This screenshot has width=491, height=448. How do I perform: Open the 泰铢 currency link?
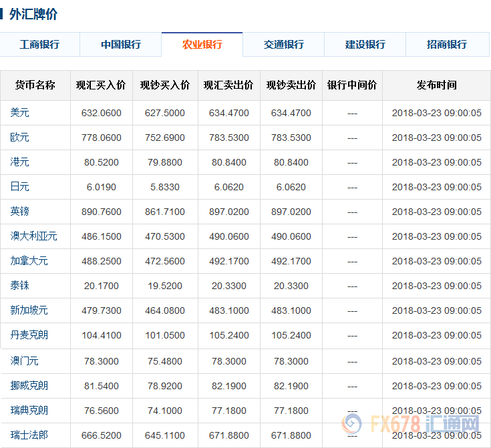20,286
